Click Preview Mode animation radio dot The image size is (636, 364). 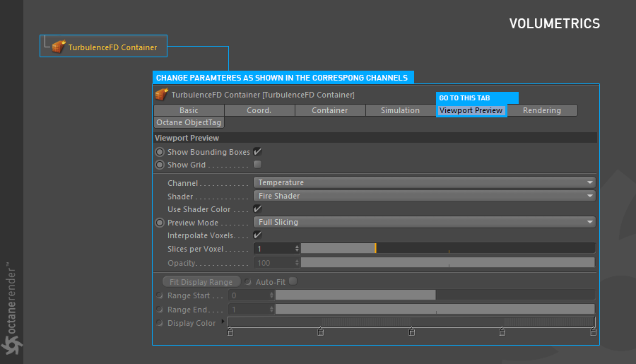[160, 223]
